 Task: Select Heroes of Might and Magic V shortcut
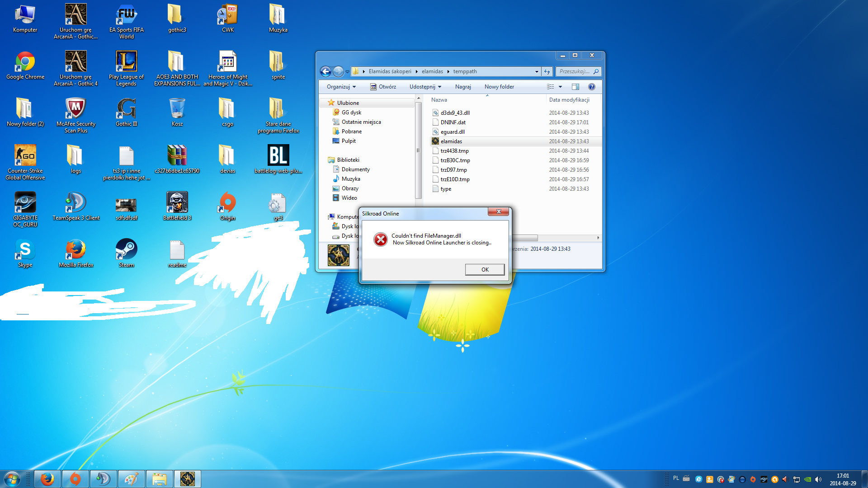(228, 69)
